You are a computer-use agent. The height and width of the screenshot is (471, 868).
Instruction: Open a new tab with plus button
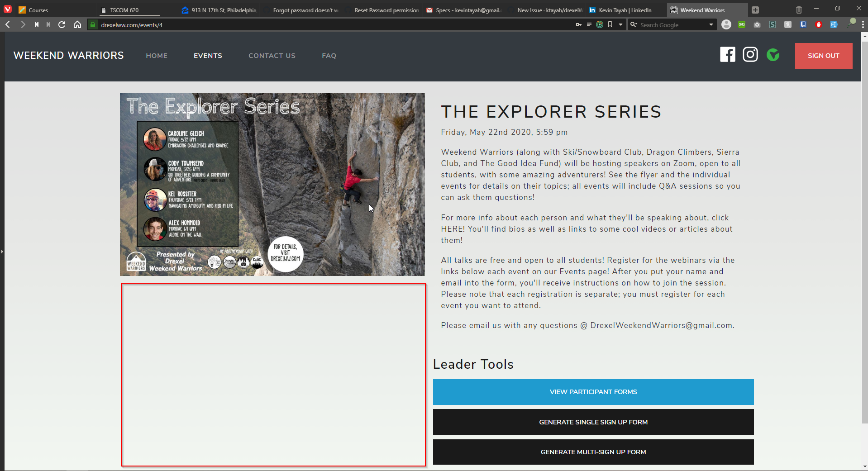[x=755, y=10]
